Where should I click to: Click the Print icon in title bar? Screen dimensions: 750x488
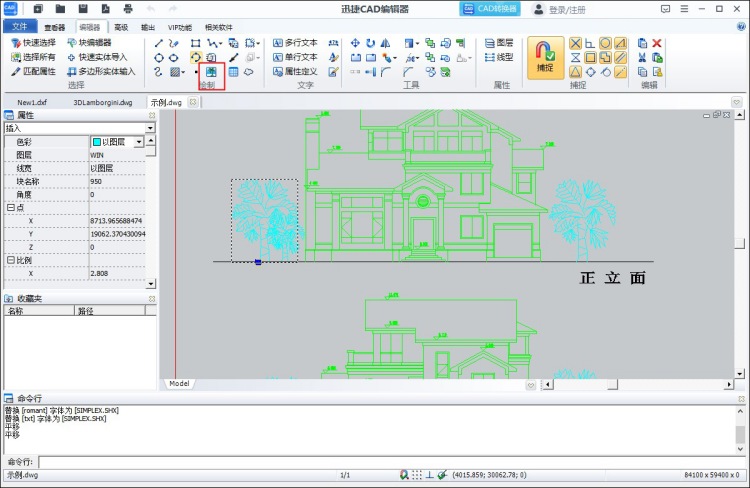pos(128,9)
